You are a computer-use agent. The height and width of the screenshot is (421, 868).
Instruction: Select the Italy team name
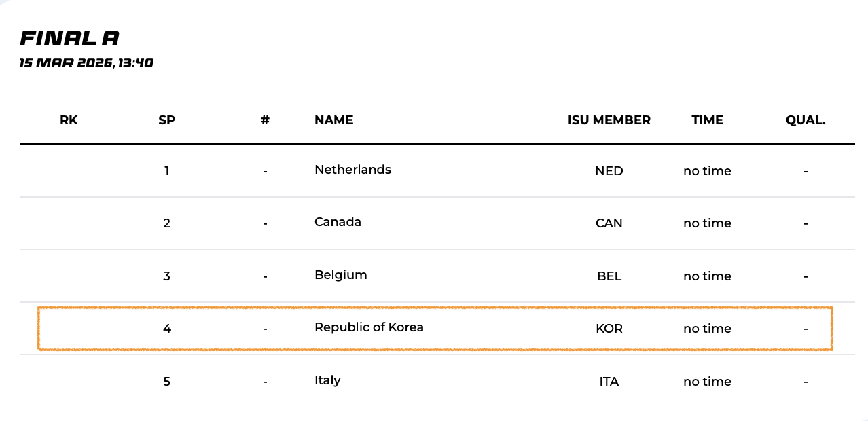tap(327, 380)
